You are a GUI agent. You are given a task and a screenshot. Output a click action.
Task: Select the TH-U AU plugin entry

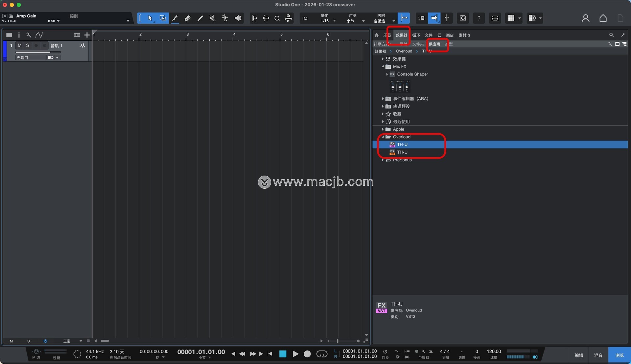(402, 152)
